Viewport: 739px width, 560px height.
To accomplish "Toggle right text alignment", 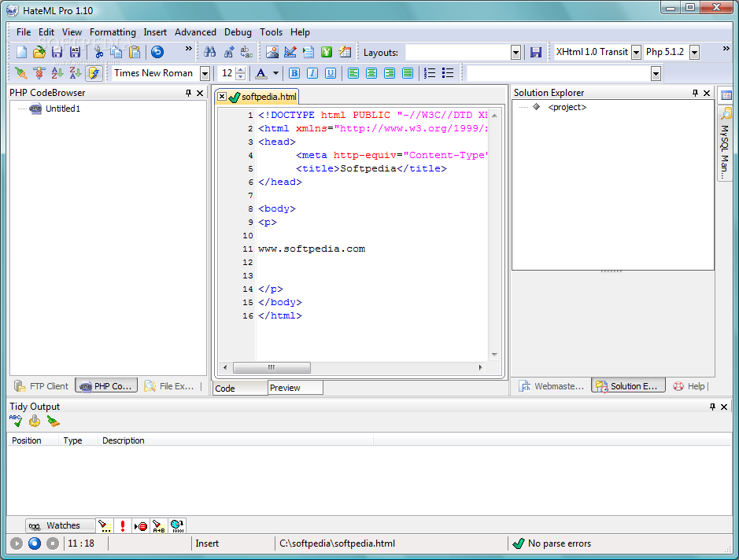I will [x=390, y=73].
